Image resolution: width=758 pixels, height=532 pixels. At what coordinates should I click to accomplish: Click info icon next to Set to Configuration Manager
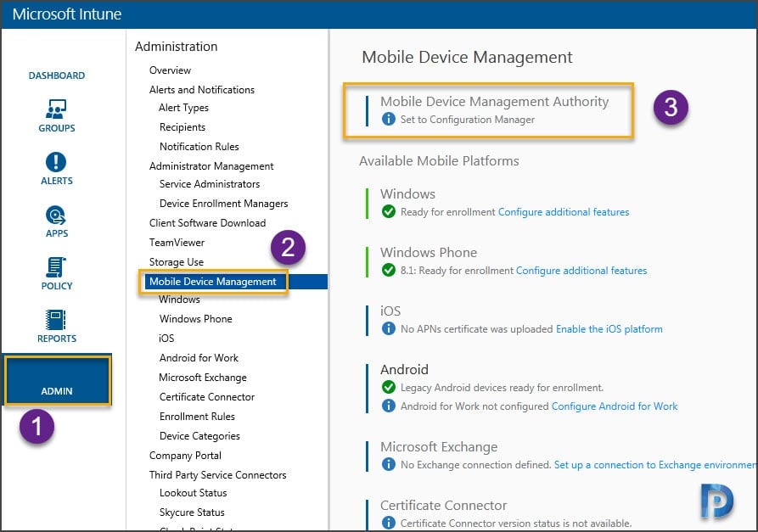tap(388, 119)
